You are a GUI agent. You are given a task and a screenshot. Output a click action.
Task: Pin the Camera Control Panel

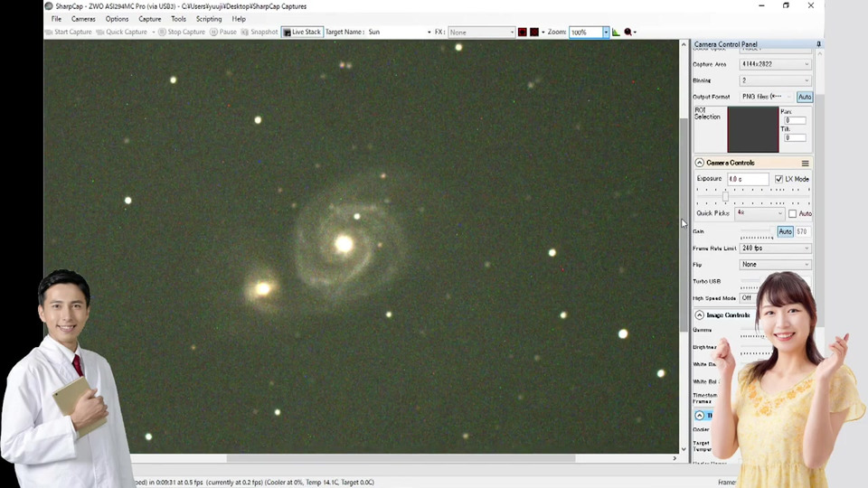[x=818, y=43]
